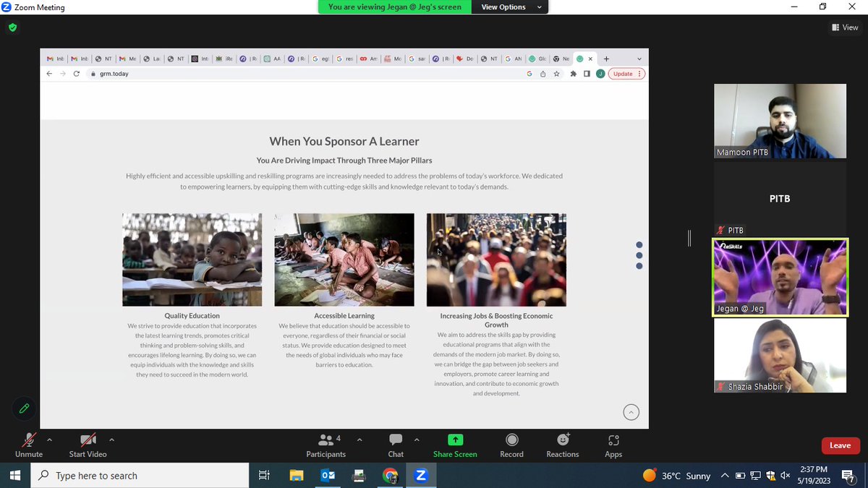This screenshot has width=868, height=488.
Task: Select Jegan @ Jeg video thumbnail
Action: 780,278
